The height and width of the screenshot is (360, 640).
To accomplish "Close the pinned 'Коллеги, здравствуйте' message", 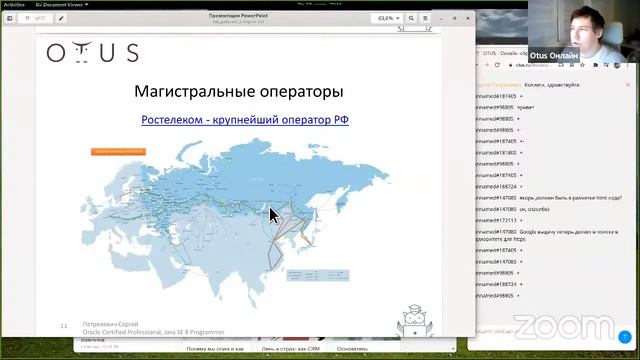I will [x=628, y=84].
